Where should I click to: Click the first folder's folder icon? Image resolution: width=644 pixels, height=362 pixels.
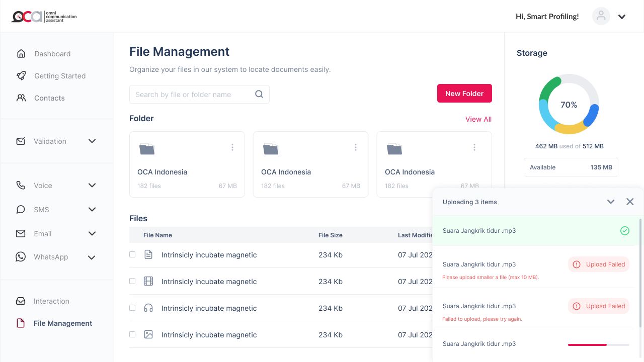click(x=147, y=149)
